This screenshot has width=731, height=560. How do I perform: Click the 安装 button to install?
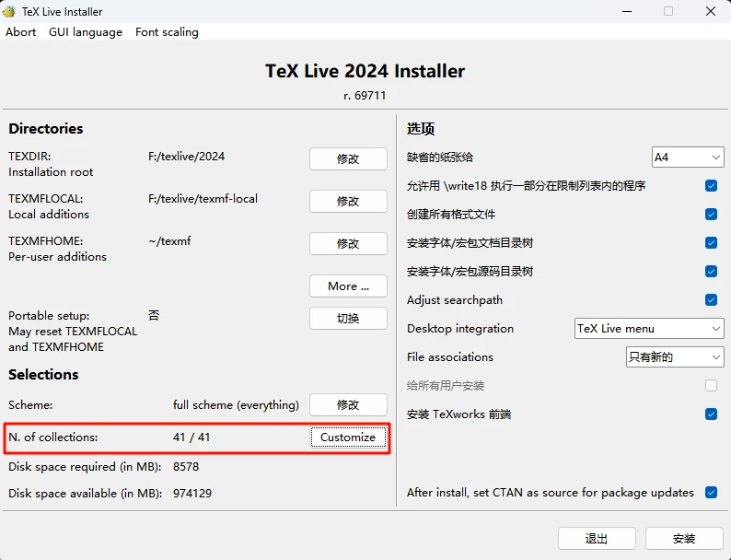(x=684, y=538)
